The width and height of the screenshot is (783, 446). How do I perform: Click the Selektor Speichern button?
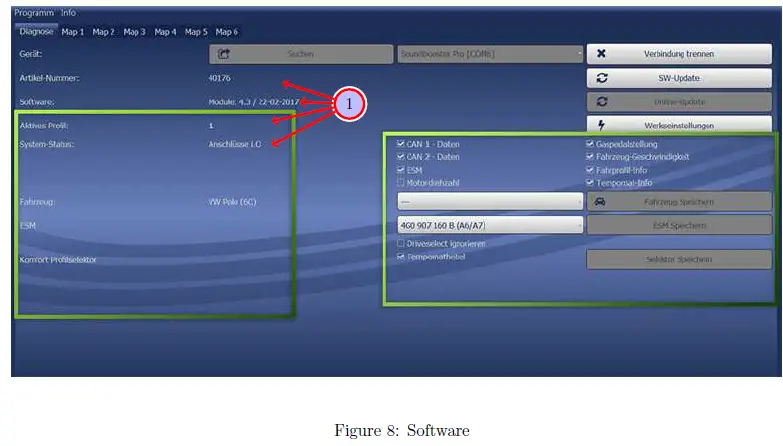coord(679,260)
